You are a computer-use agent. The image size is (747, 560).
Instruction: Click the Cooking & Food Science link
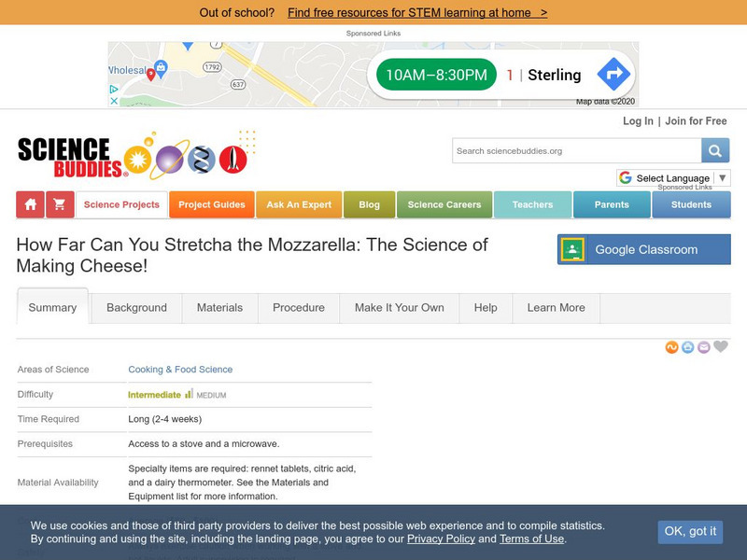pos(180,370)
